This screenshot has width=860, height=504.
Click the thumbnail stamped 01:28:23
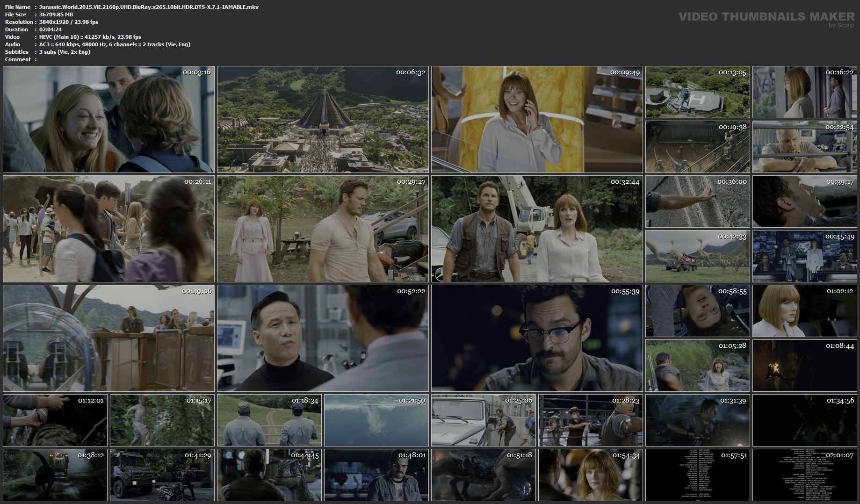(591, 420)
